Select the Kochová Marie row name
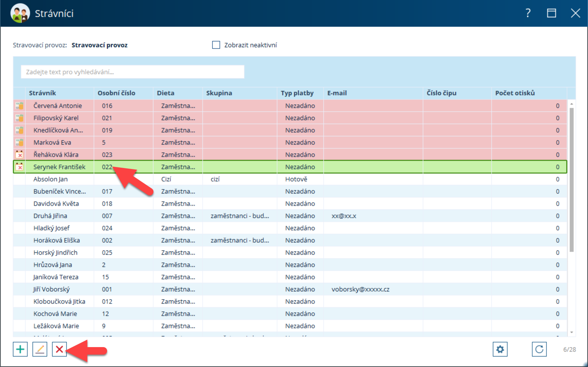 55,313
